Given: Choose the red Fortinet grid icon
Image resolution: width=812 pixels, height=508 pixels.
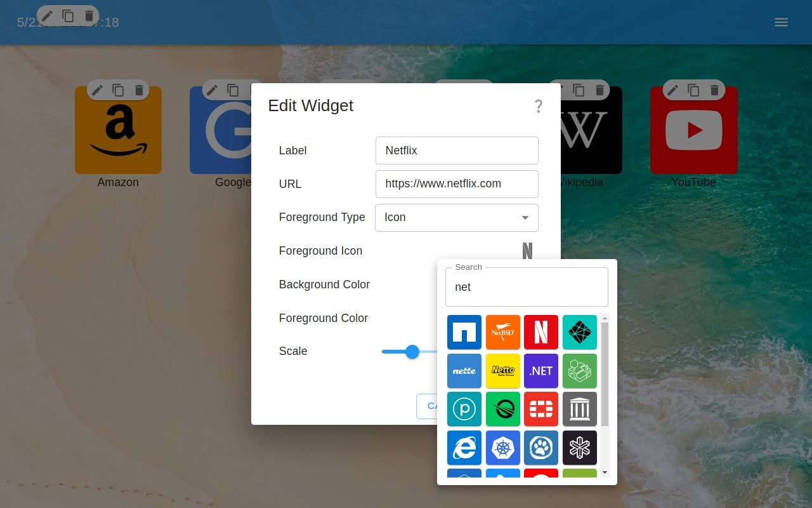Looking at the screenshot, I should (x=541, y=409).
